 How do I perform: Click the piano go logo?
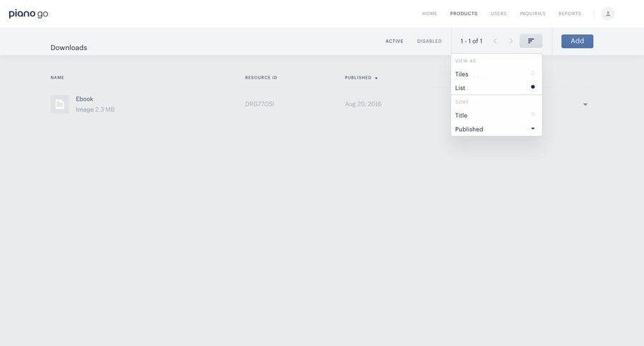coord(29,14)
